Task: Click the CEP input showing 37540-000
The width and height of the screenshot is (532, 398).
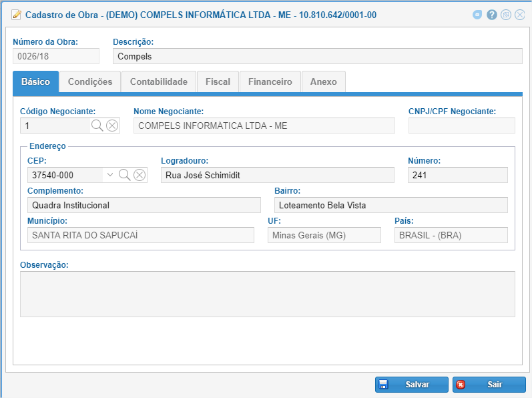Action: (67, 175)
